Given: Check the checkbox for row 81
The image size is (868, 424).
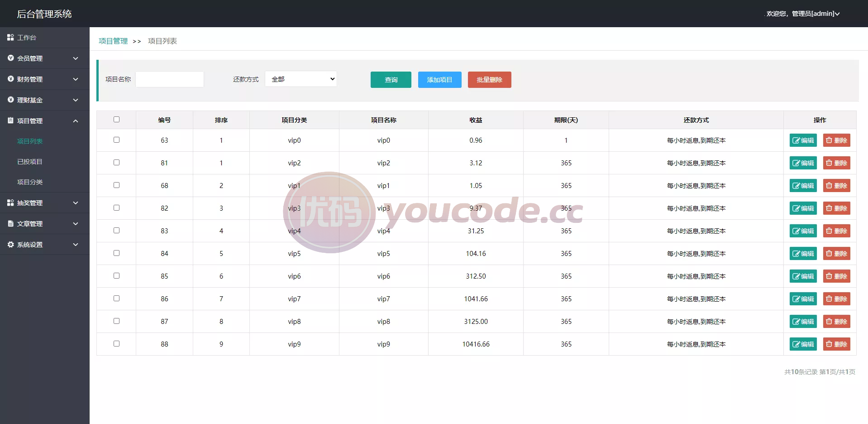Looking at the screenshot, I should (x=116, y=163).
